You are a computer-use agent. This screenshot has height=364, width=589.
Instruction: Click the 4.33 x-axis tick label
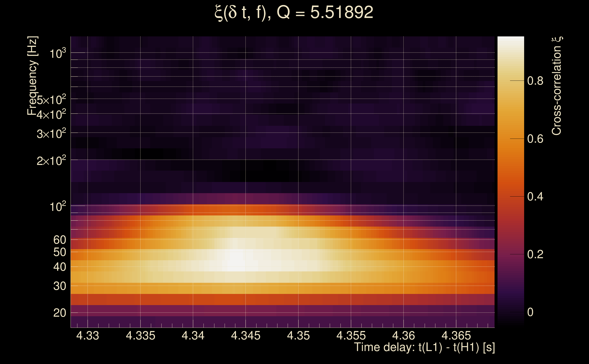coord(87,336)
